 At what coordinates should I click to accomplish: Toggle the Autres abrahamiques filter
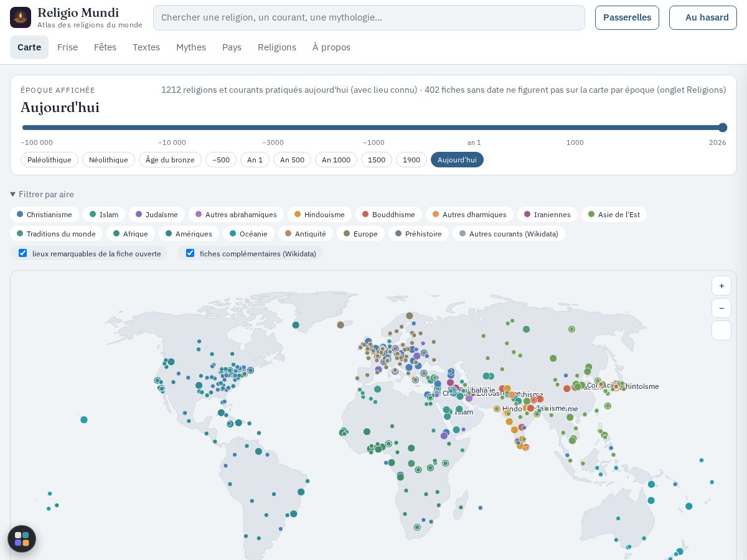tap(236, 215)
